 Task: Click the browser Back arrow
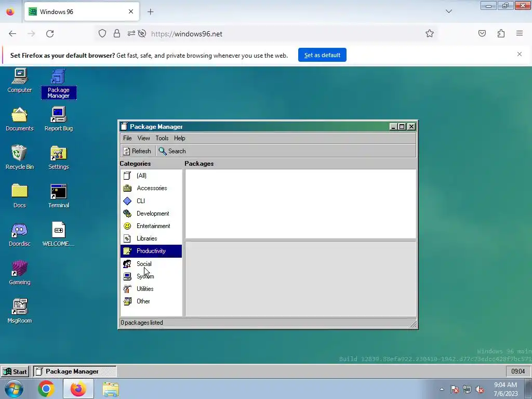tap(12, 34)
